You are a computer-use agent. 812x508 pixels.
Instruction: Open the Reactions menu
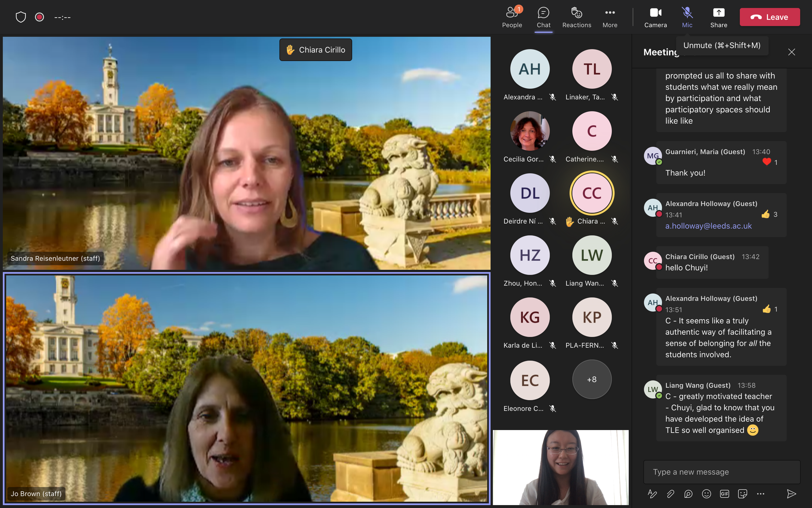point(576,17)
